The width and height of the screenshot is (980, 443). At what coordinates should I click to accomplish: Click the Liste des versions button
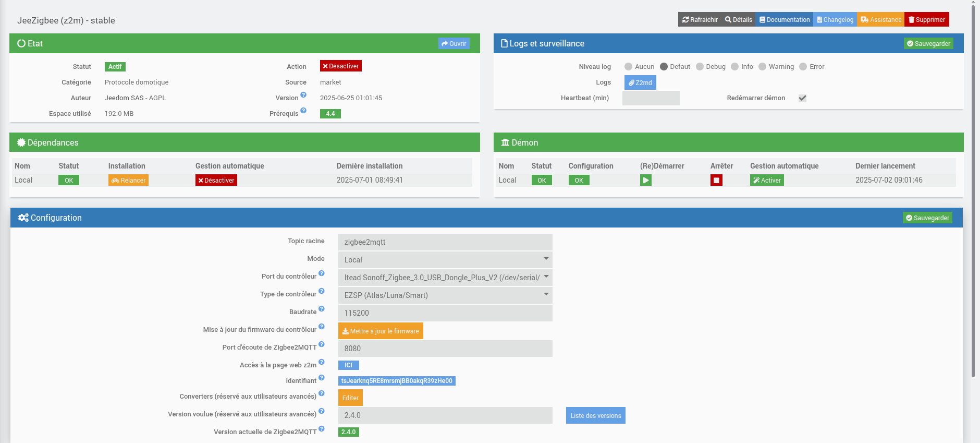click(x=595, y=415)
